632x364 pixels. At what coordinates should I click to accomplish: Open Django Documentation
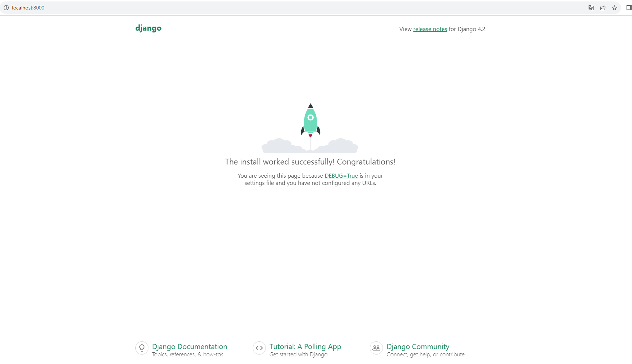189,346
